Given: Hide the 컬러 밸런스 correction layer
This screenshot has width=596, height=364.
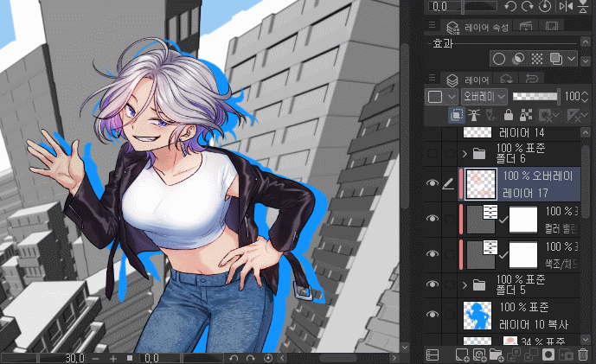Looking at the screenshot, I should click(x=433, y=219).
